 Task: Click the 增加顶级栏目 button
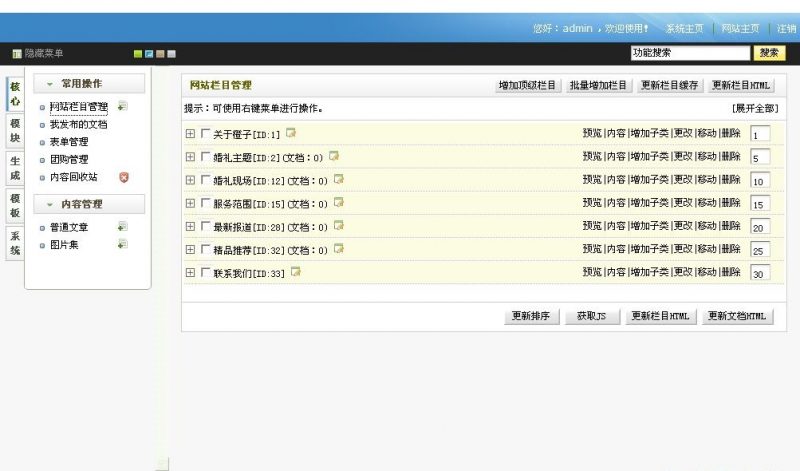[x=527, y=85]
